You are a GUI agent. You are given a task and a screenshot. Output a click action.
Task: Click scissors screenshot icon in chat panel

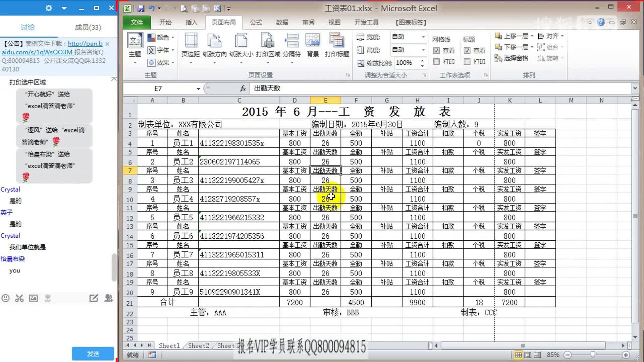coord(19,298)
